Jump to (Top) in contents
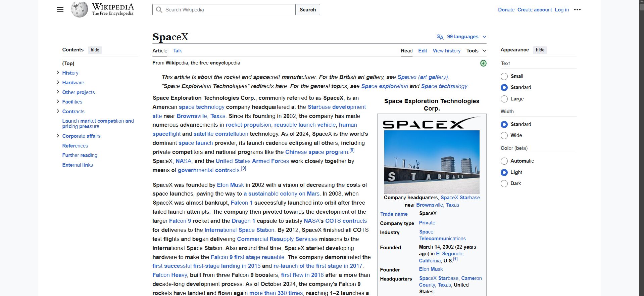The image size is (644, 296). pos(68,63)
